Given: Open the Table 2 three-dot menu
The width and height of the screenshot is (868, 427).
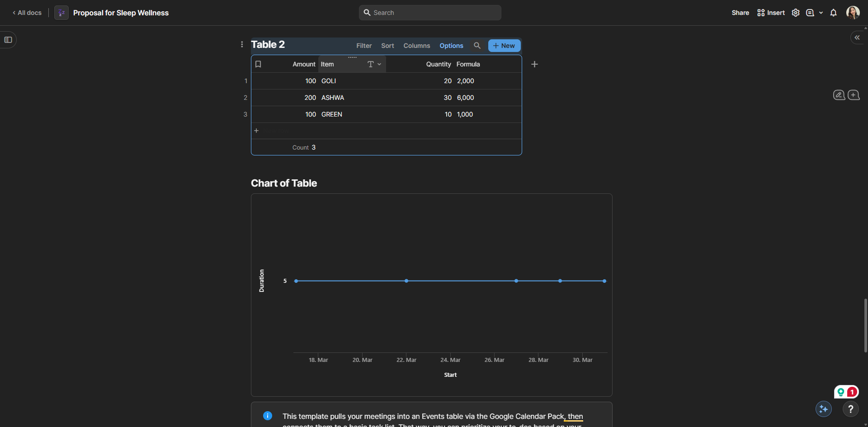Looking at the screenshot, I should point(242,44).
